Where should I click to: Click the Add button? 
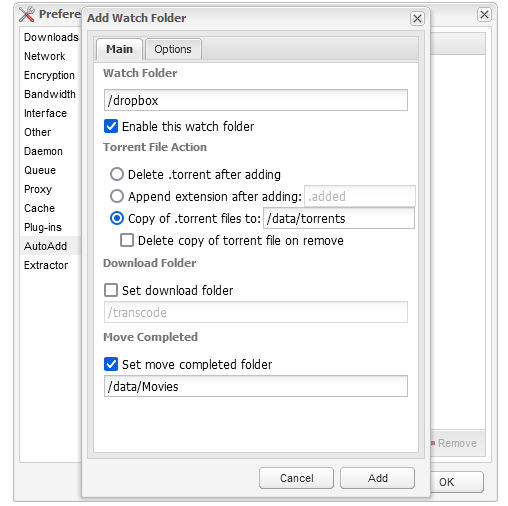click(x=377, y=478)
